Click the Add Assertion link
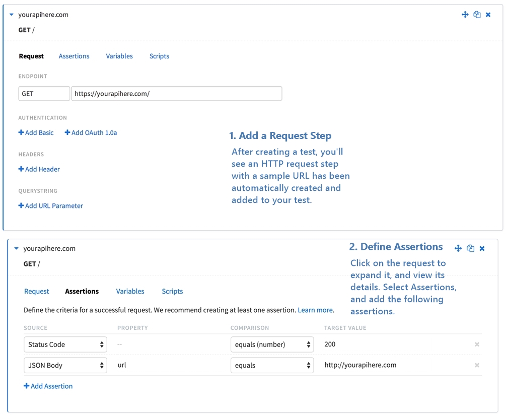The image size is (506, 420). tap(48, 386)
